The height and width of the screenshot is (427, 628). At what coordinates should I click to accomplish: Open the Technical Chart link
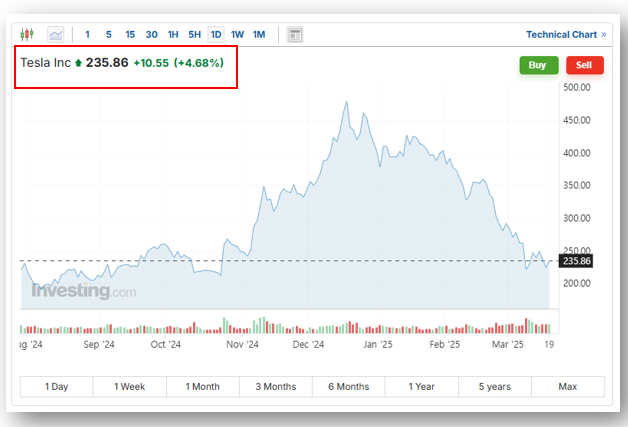coord(562,35)
